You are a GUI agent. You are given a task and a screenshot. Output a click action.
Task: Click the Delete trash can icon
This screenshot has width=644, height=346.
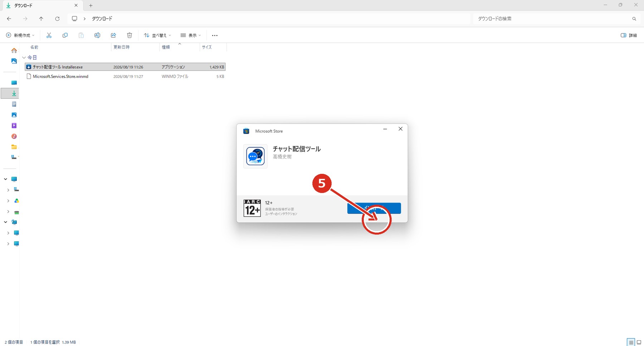click(130, 35)
